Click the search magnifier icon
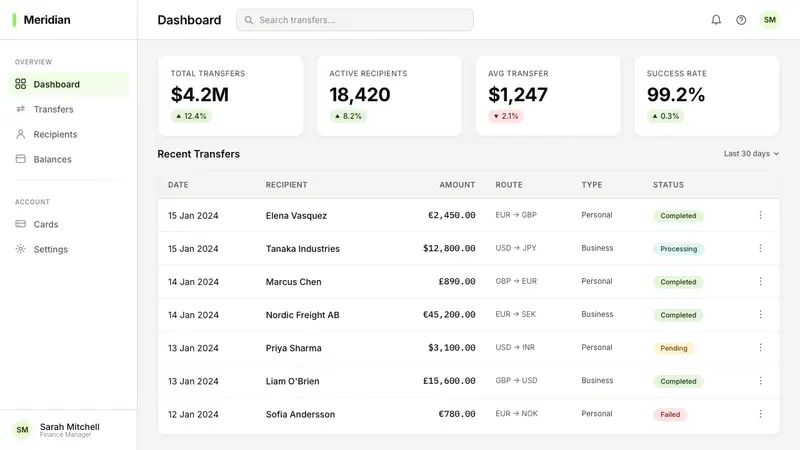The width and height of the screenshot is (800, 450). (248, 20)
